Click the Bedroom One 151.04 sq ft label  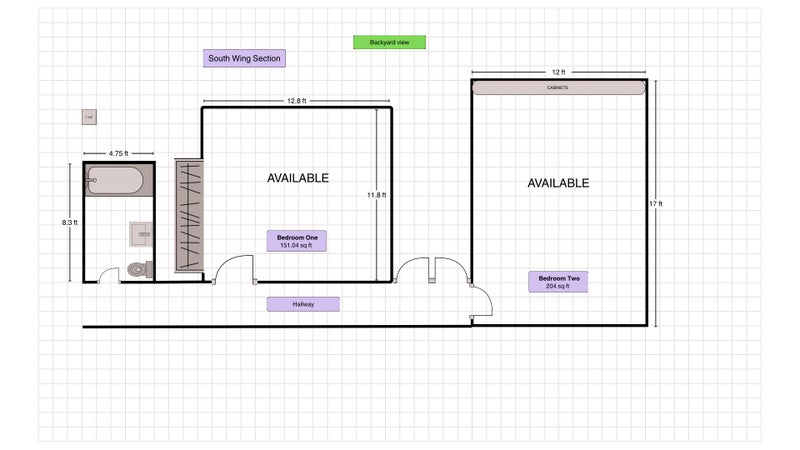[297, 241]
